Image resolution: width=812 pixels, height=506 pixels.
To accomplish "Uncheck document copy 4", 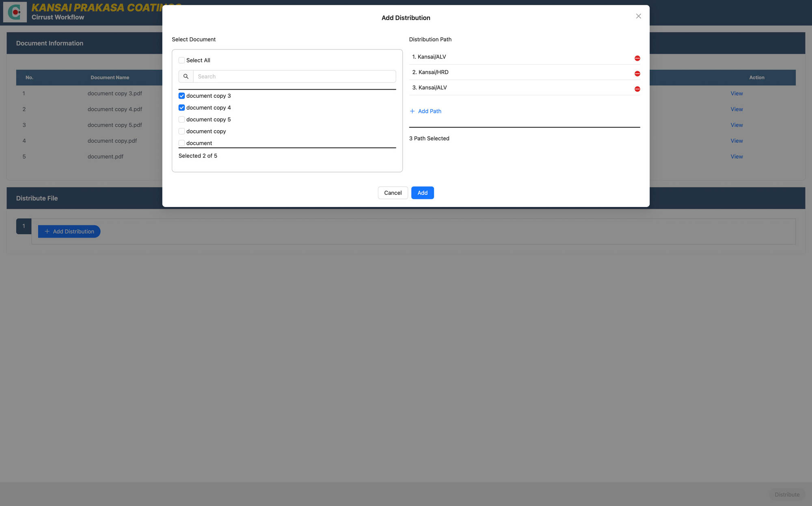I will pos(181,108).
